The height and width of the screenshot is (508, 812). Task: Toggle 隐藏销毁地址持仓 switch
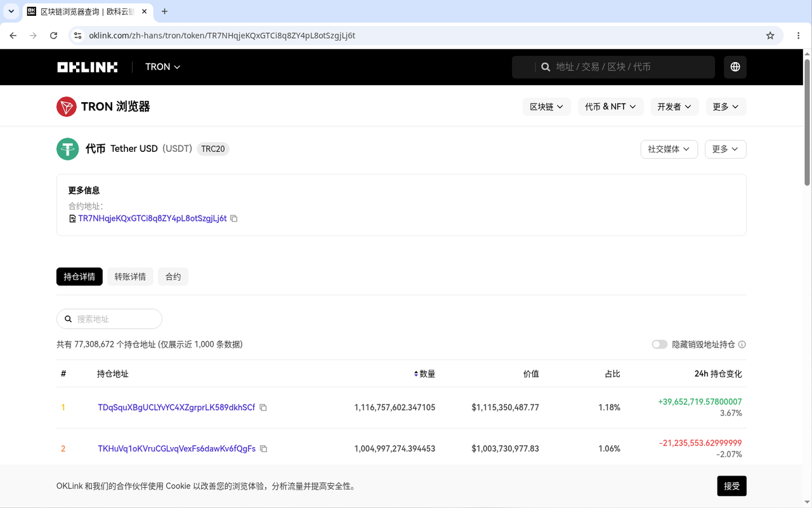[660, 344]
